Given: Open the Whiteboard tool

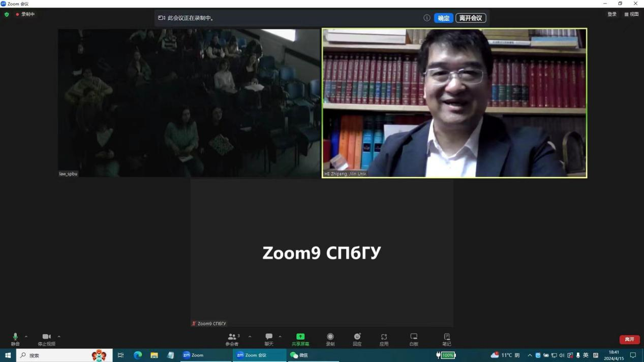Looking at the screenshot, I should (x=414, y=339).
